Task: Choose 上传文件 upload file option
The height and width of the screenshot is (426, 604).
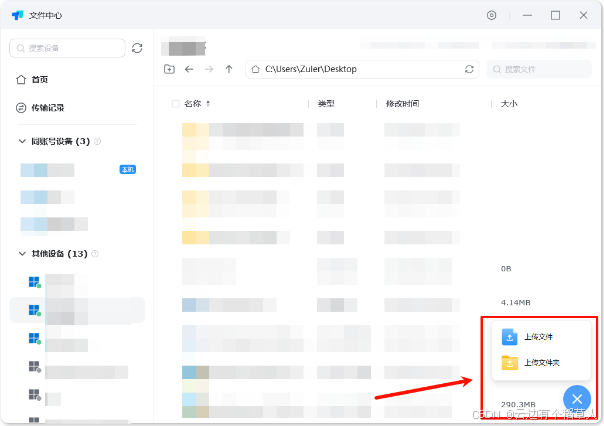Action: point(541,337)
